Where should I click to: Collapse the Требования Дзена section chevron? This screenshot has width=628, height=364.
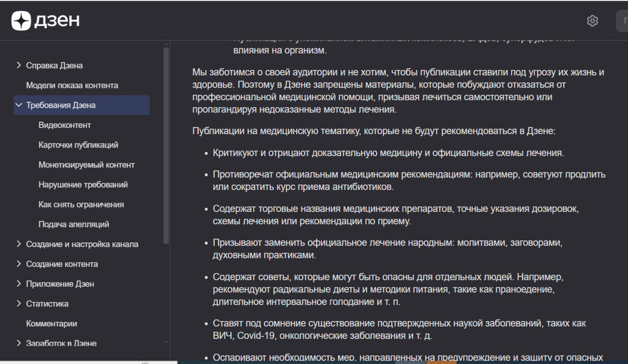point(19,105)
